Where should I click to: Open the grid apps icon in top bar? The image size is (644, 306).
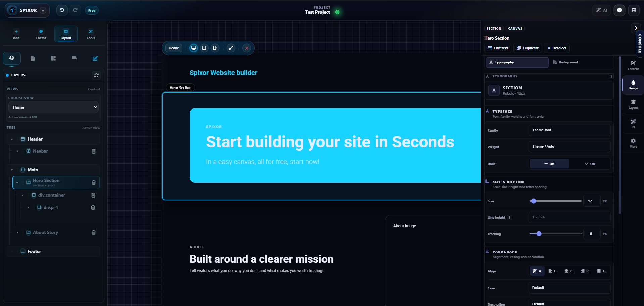[634, 10]
